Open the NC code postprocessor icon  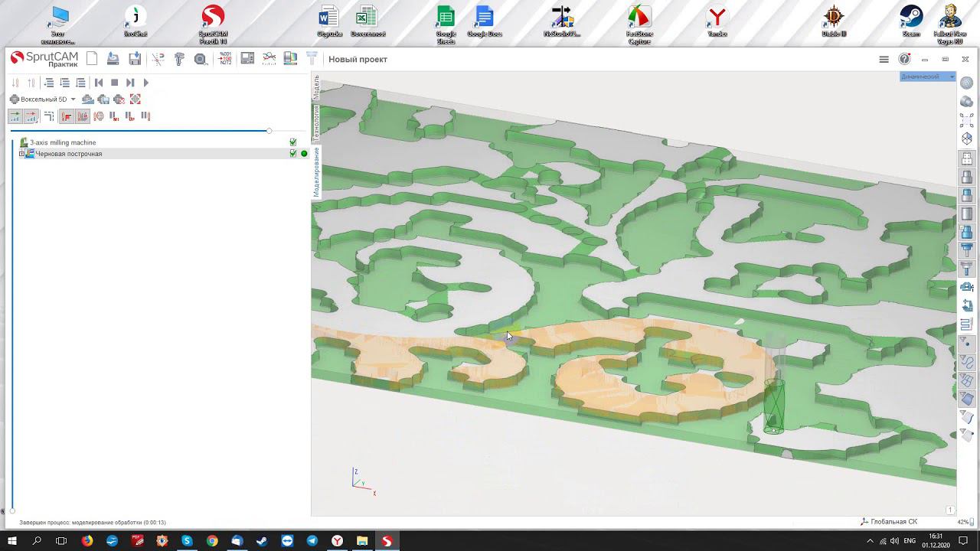tap(226, 59)
